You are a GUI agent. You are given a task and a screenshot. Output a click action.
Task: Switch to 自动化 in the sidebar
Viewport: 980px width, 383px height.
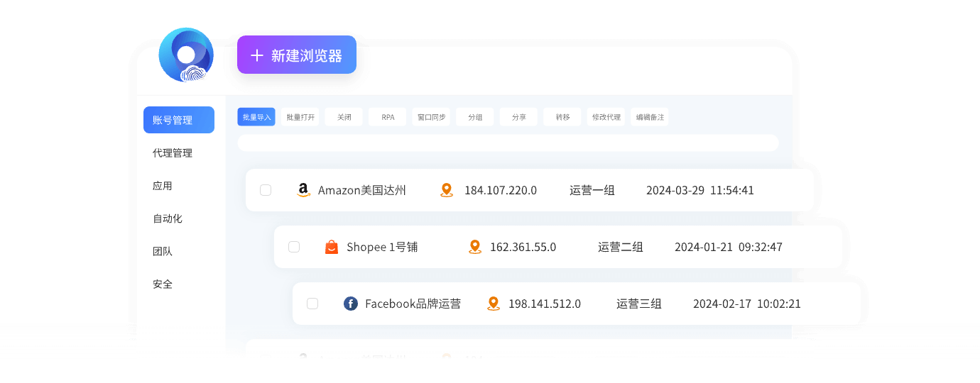pos(168,218)
